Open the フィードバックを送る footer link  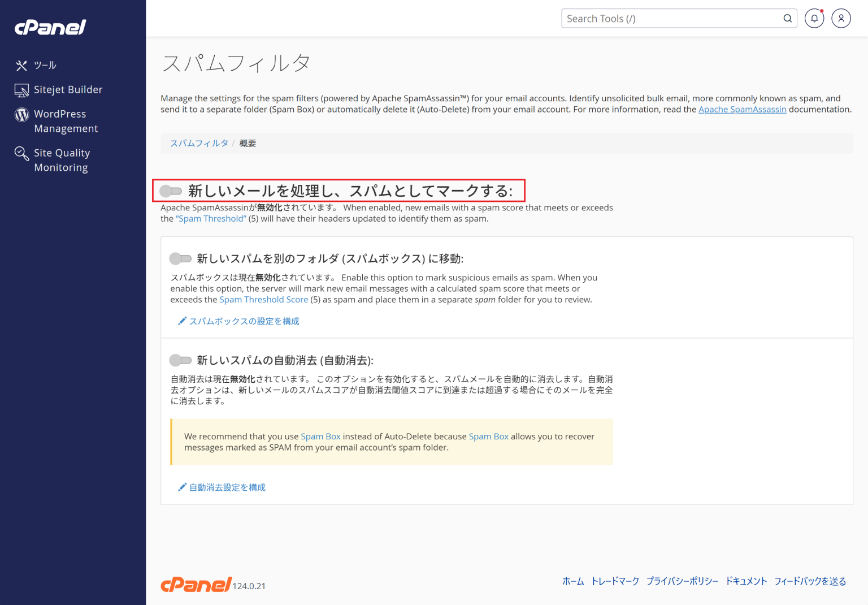click(x=810, y=581)
